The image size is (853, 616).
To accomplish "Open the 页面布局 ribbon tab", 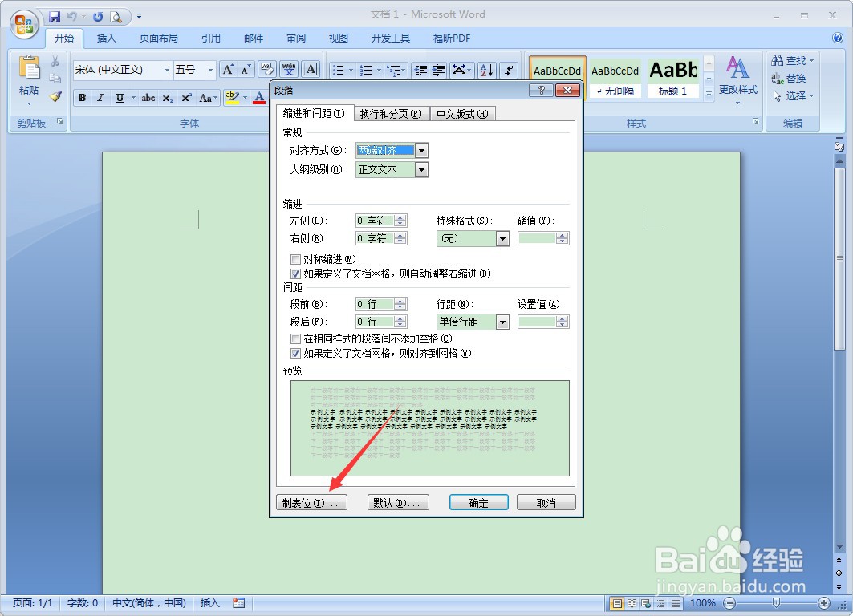I will coord(158,38).
